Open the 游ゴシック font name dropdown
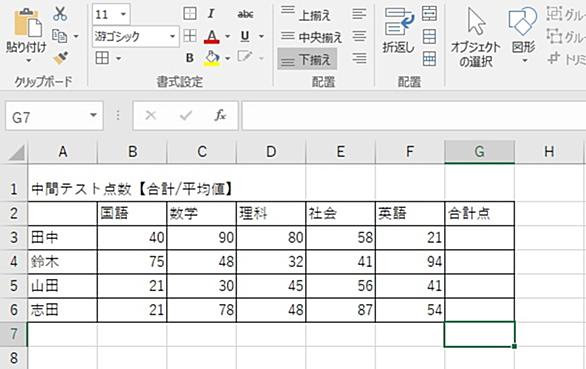Image resolution: width=586 pixels, height=369 pixels. click(x=172, y=36)
